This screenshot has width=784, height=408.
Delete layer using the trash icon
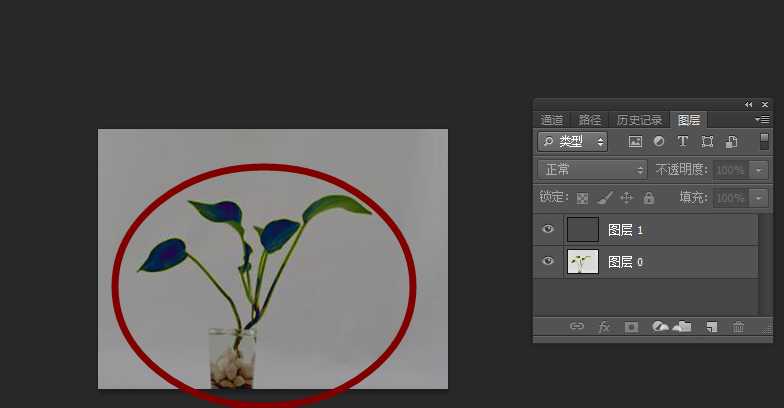pyautogui.click(x=739, y=327)
